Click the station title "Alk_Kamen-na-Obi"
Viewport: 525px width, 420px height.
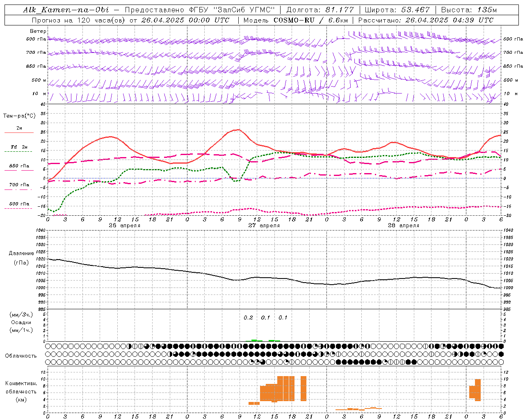tap(66, 10)
